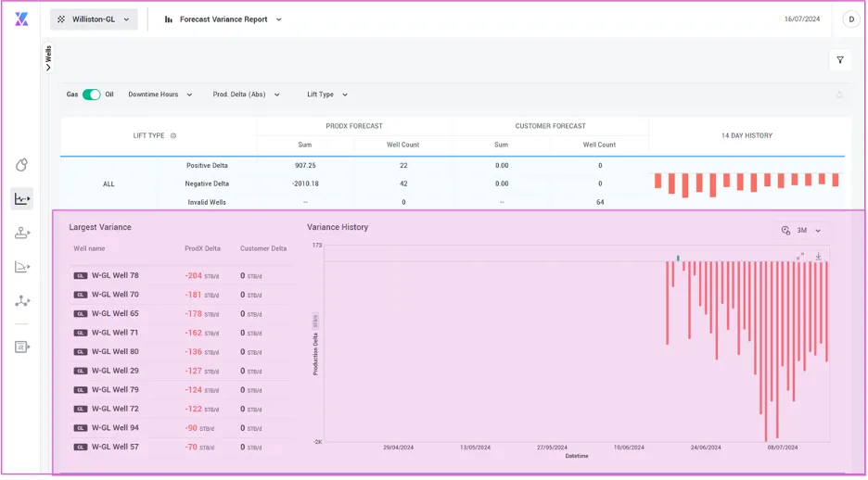
Task: Open the report sheet sidebar icon
Action: (21, 347)
